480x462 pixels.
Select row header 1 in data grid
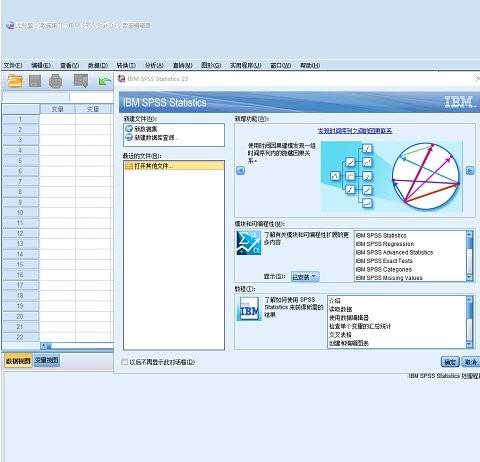(x=20, y=119)
